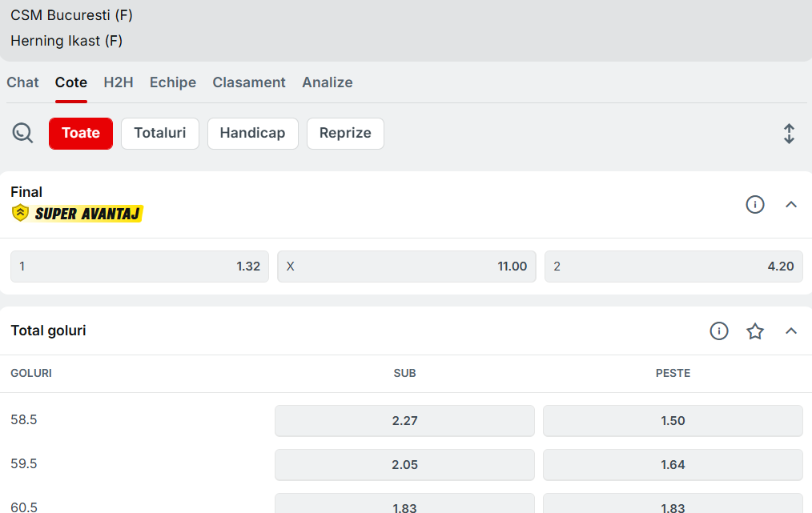
Task: Collapse the Total goluri section
Action: pyautogui.click(x=791, y=331)
